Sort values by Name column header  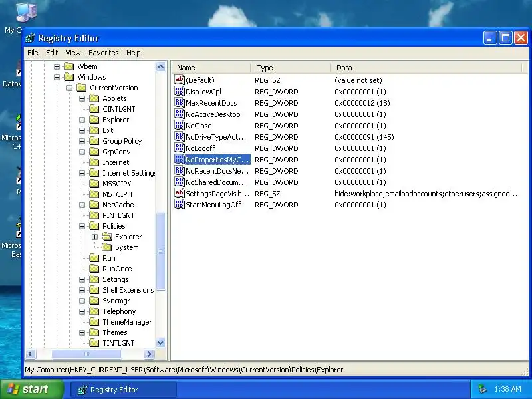pyautogui.click(x=211, y=68)
